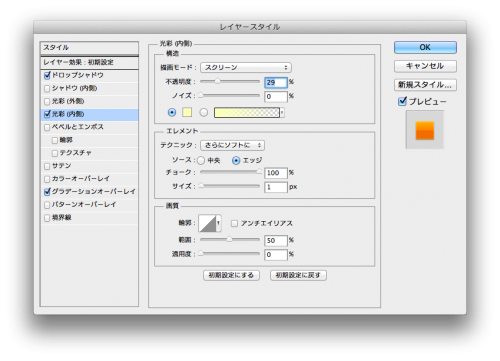Click the OK button
The image size is (500, 361).
pos(425,47)
